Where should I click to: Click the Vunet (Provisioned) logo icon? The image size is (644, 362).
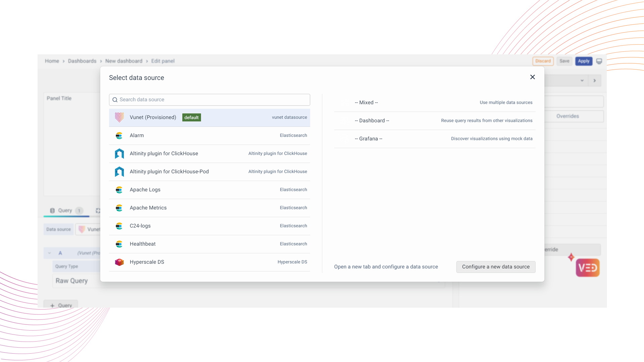pyautogui.click(x=119, y=117)
